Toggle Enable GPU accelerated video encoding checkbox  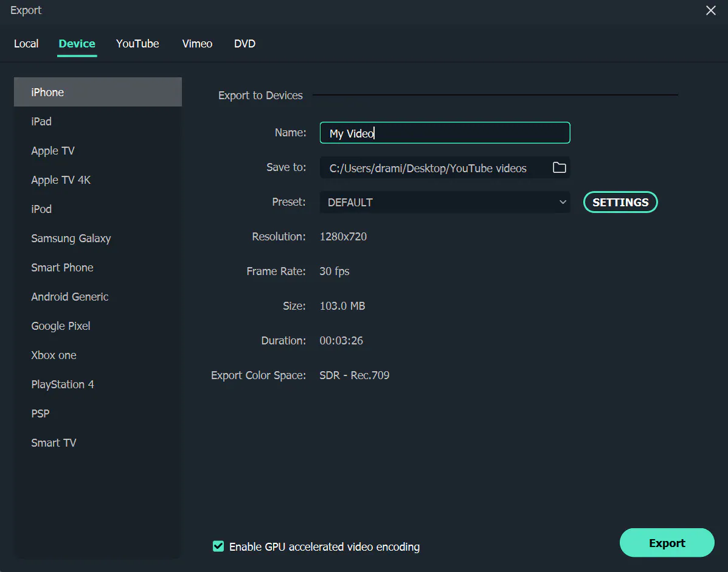click(218, 546)
